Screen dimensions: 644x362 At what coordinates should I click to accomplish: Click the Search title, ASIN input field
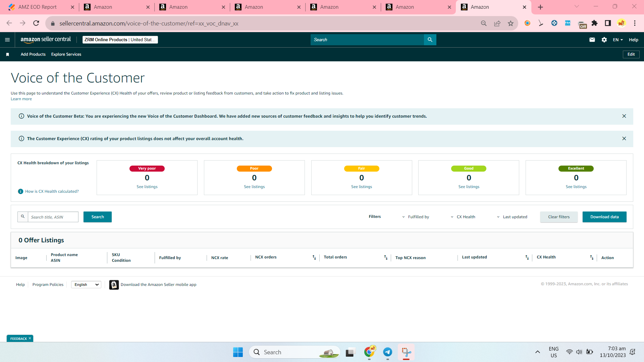[53, 217]
